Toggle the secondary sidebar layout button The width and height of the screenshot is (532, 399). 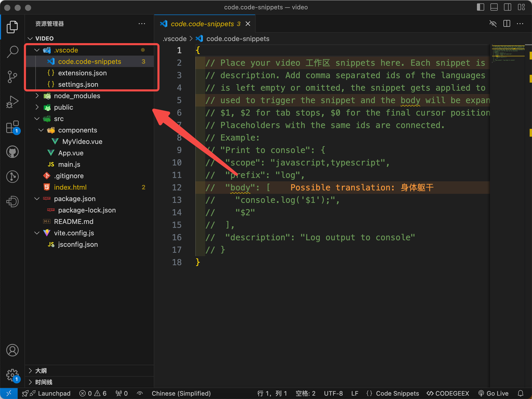pyautogui.click(x=507, y=7)
